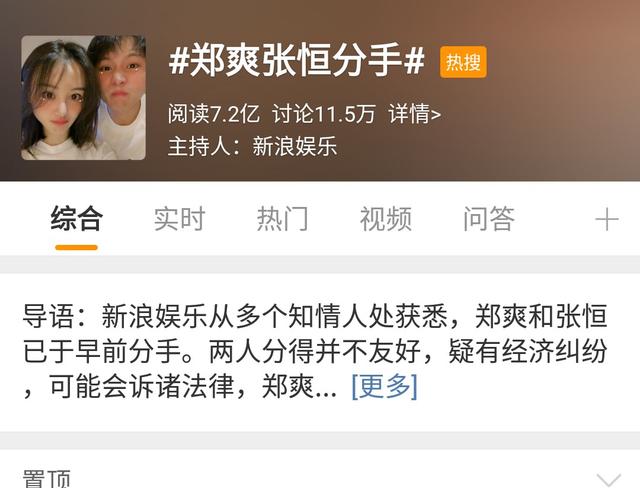Tap [更多] to expand the introduction
Screen dimensions: 640x488
(x=384, y=386)
